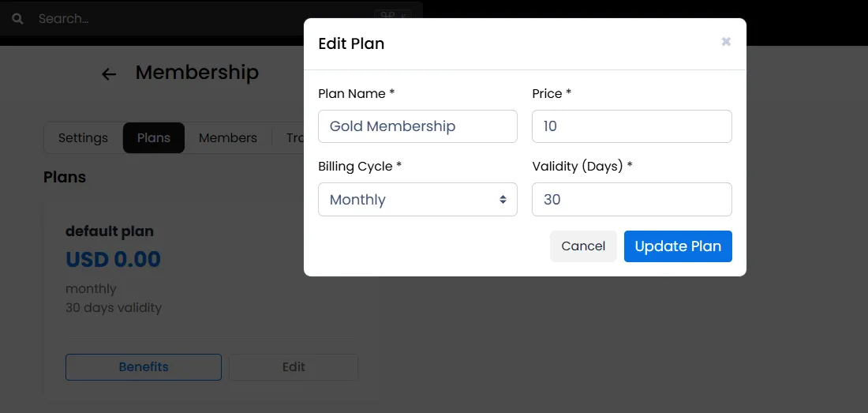Image resolution: width=868 pixels, height=413 pixels.
Task: Open the partially hidden Tra… tab
Action: coord(294,138)
